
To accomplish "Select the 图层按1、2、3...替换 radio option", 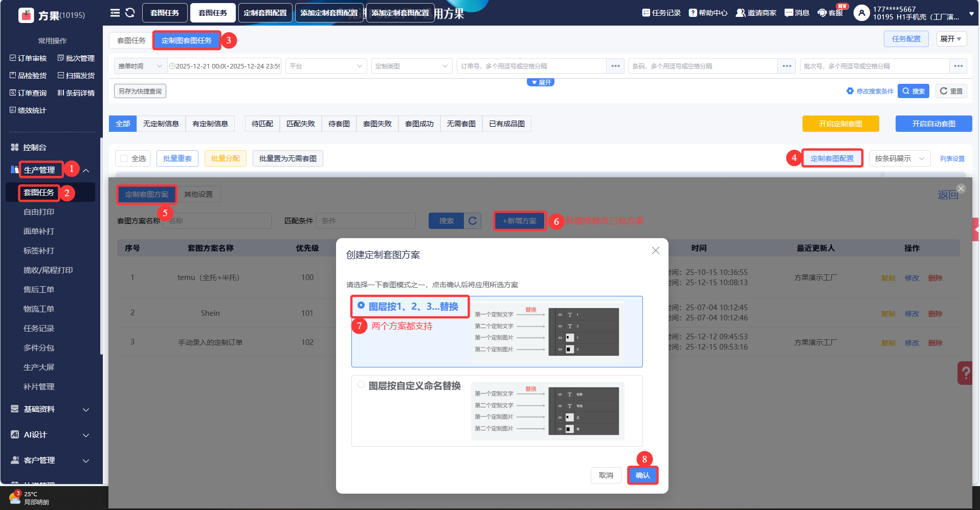I will click(x=361, y=306).
